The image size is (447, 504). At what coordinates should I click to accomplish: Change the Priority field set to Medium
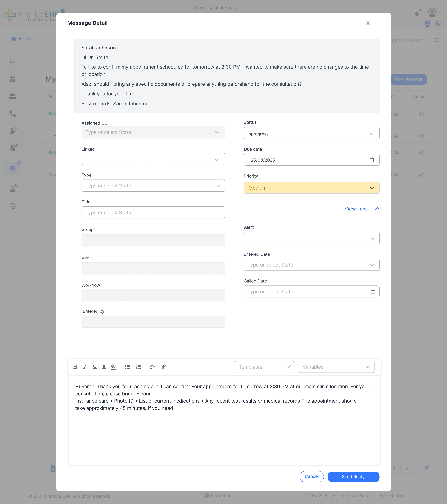311,188
